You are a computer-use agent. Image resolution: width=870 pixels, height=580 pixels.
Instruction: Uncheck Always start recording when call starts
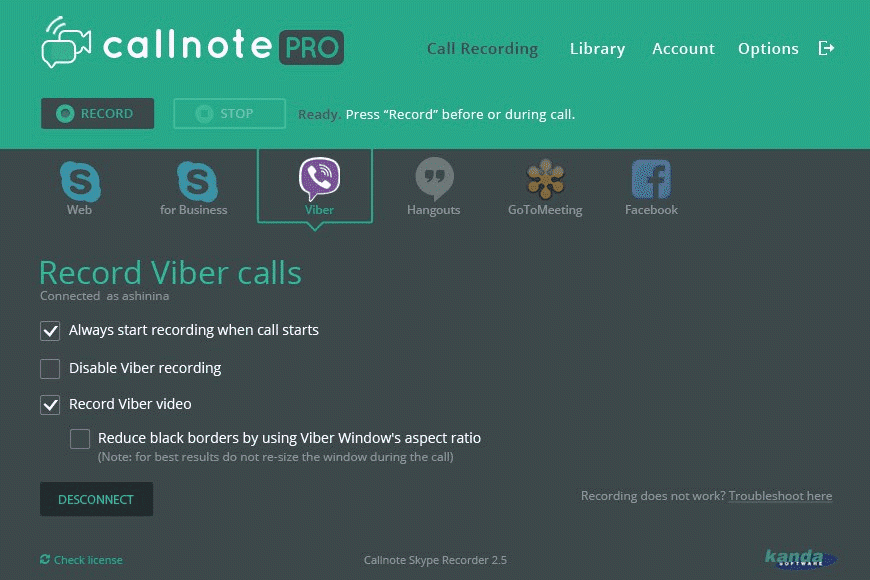[x=50, y=331]
